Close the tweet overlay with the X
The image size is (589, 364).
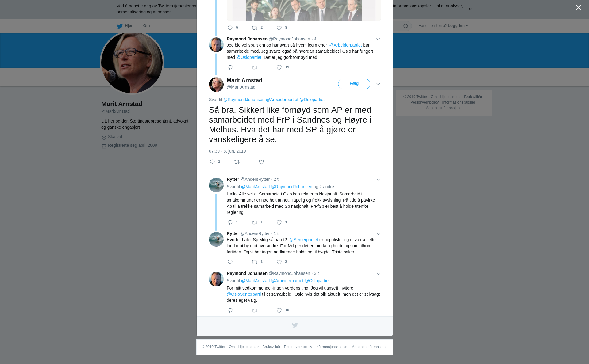point(579,7)
